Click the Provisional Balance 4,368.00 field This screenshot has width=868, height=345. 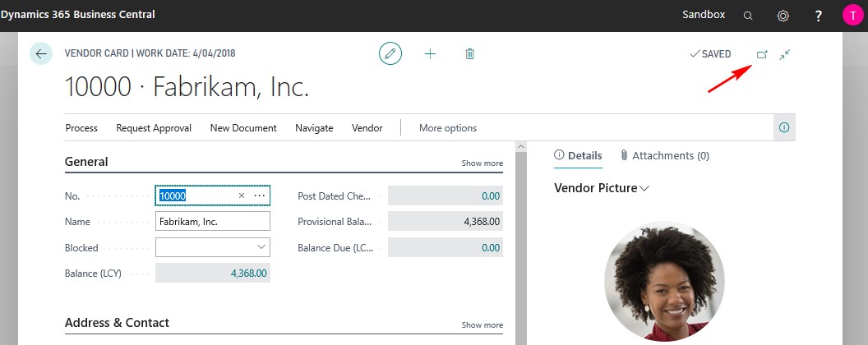[445, 222]
